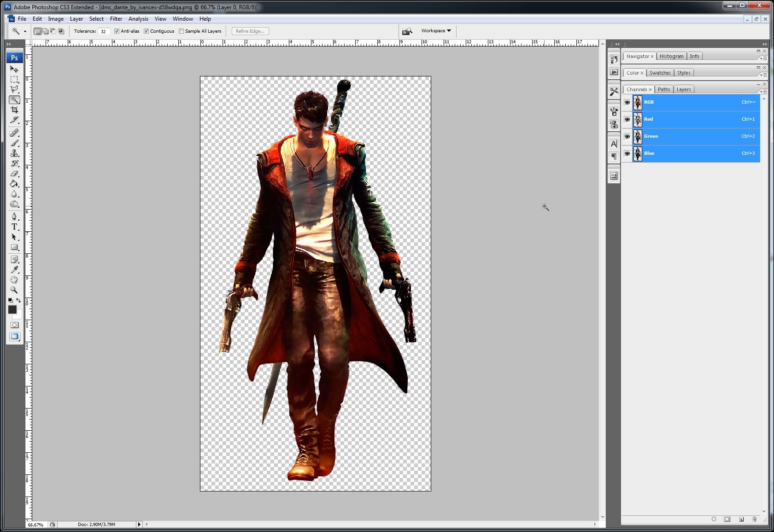Screen dimensions: 774x532
Task: Expand the status bar info arrow
Action: click(139, 524)
